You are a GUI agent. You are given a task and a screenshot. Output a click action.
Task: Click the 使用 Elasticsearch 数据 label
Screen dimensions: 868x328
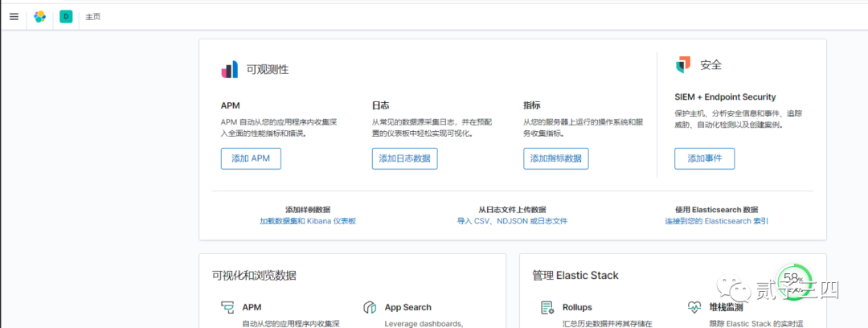click(x=716, y=210)
